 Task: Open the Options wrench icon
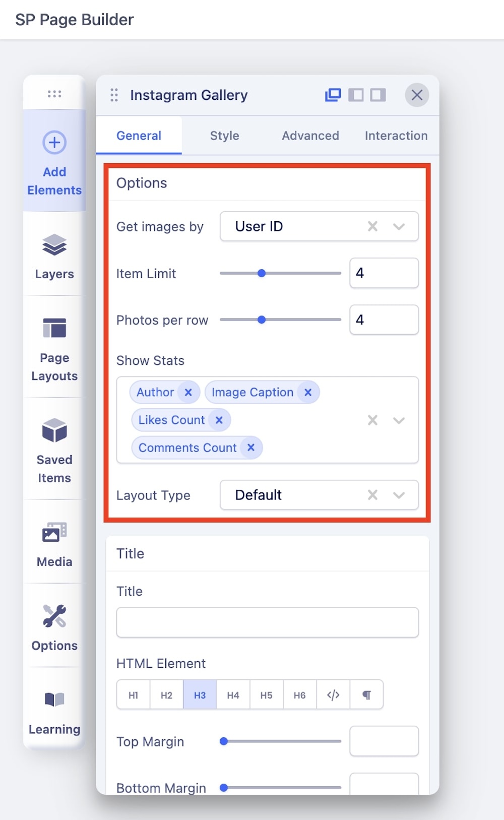coord(54,616)
